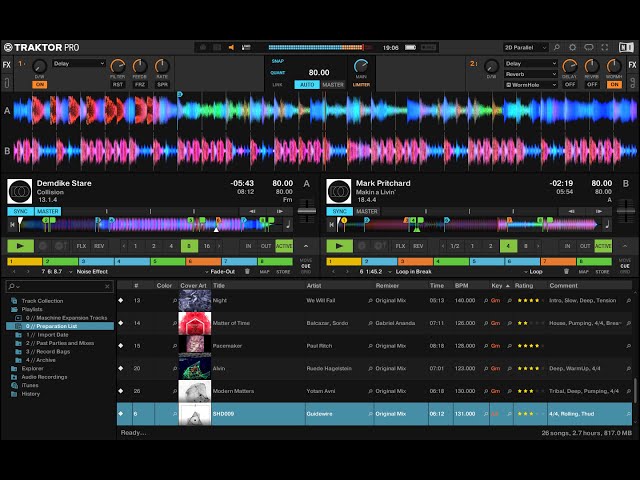640x480 pixels.
Task: Click the Native Instruments NI logo
Action: 626,47
